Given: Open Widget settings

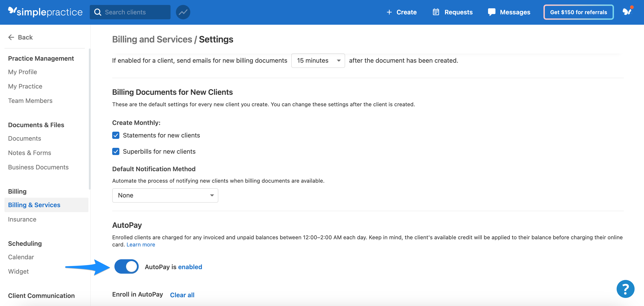Looking at the screenshot, I should pos(18,271).
